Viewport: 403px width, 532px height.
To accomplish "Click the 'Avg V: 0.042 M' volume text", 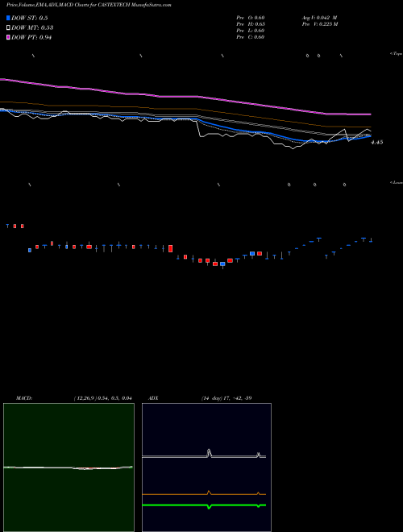I will 319,18.
